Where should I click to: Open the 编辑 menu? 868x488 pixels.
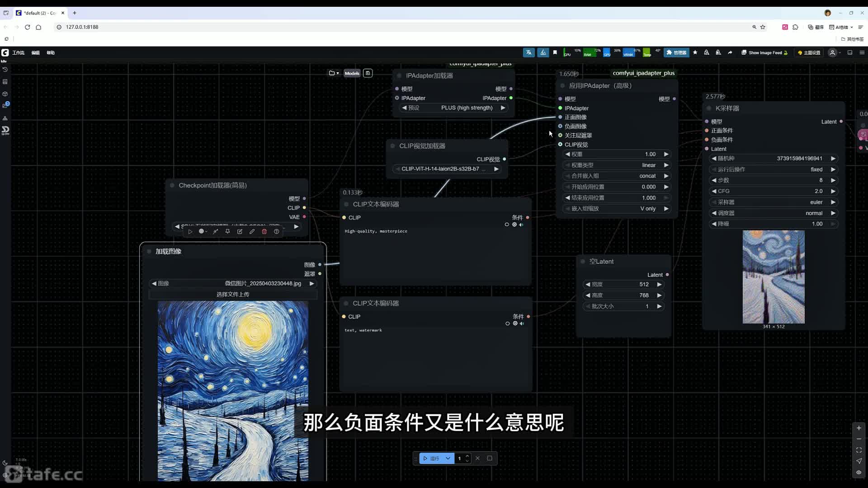pyautogui.click(x=35, y=52)
